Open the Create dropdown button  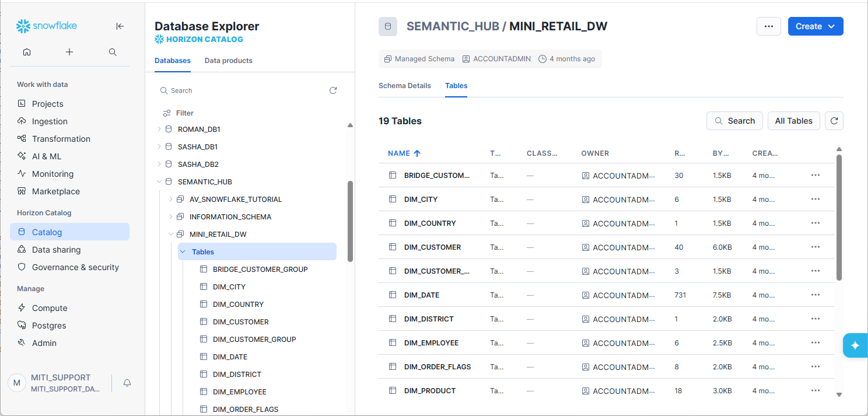815,26
